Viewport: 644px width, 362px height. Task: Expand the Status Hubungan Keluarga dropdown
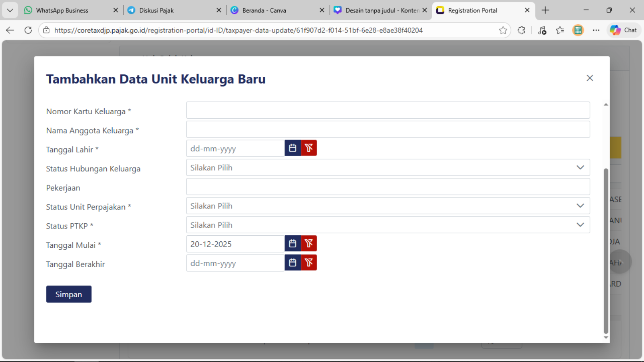[388, 168]
